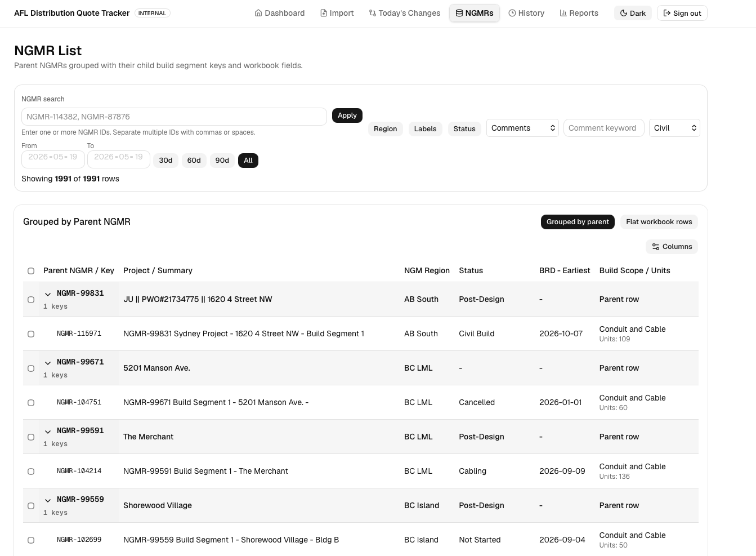This screenshot has height=556, width=756.
Task: Click the NGMR-102699 key
Action: pyautogui.click(x=79, y=540)
